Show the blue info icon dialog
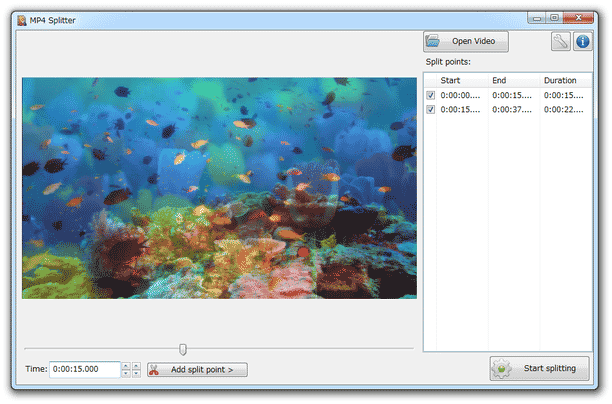The width and height of the screenshot is (612, 404). [x=583, y=41]
